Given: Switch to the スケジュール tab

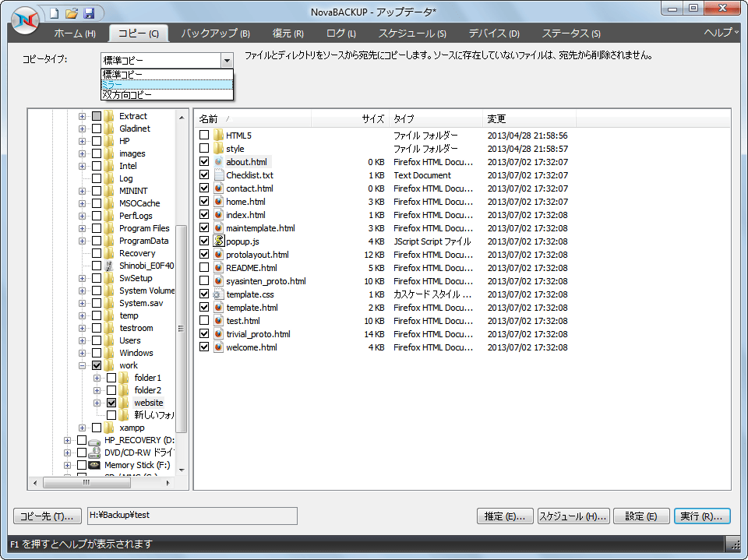Looking at the screenshot, I should 413,33.
